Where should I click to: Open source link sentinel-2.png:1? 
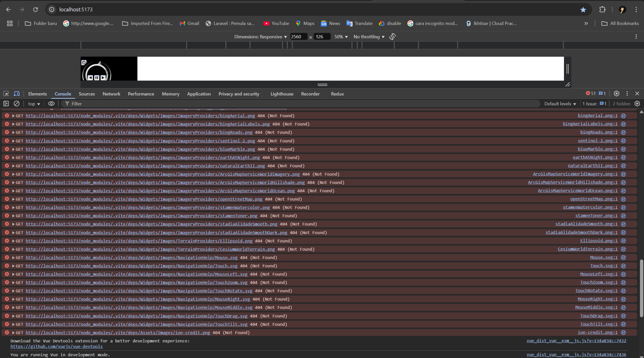[x=598, y=141]
